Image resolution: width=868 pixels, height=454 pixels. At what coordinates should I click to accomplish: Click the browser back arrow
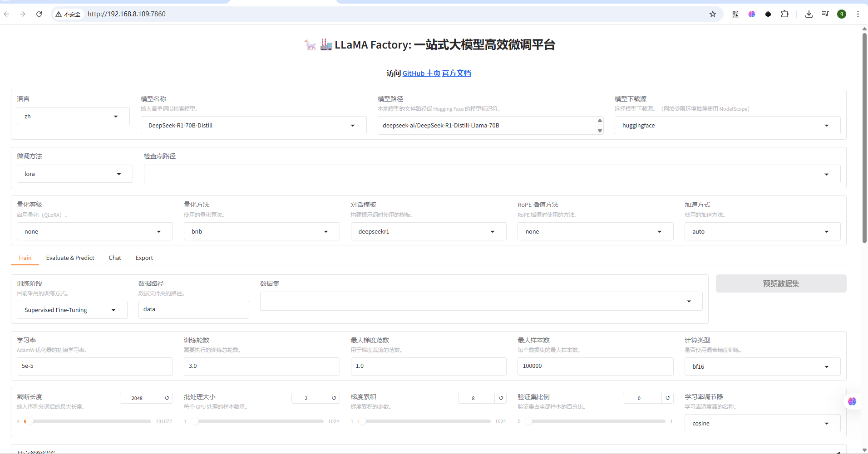click(6, 14)
